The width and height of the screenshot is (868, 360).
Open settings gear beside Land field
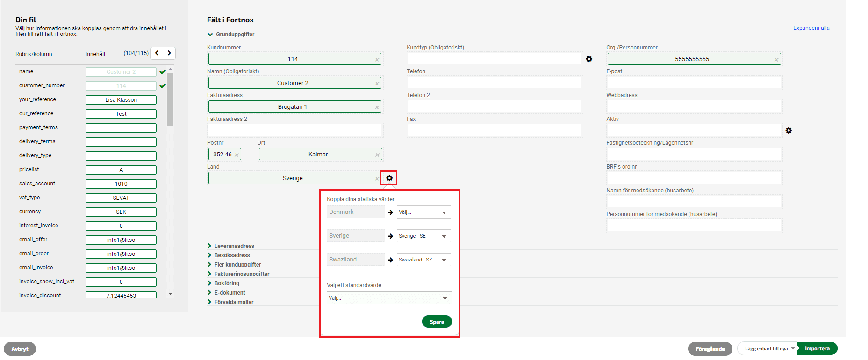389,178
